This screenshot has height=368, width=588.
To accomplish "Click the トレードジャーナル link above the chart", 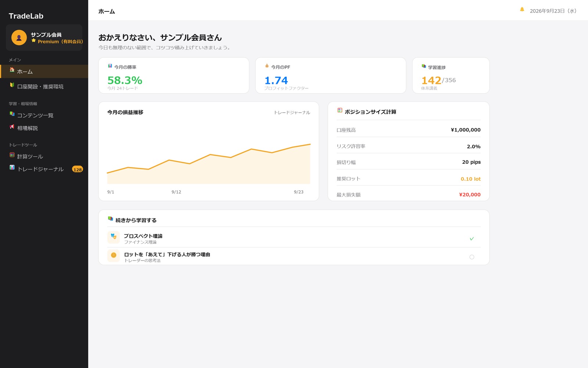I will (292, 113).
